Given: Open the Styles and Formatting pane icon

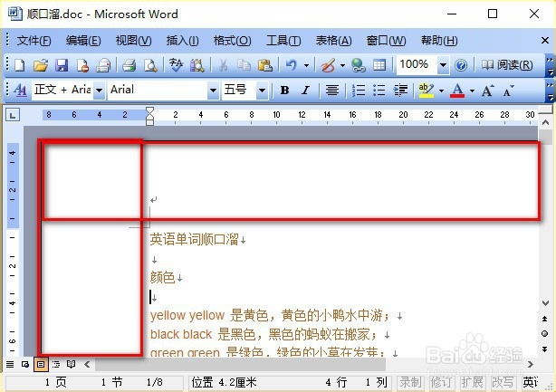Looking at the screenshot, I should (20, 90).
